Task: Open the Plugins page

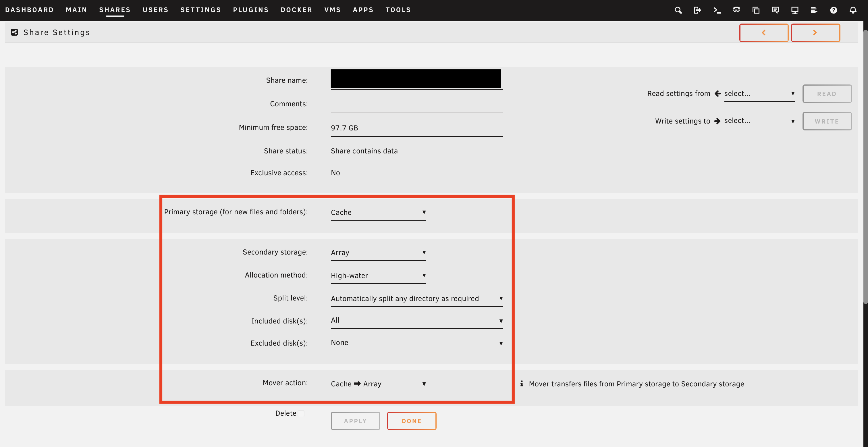Action: pos(251,10)
